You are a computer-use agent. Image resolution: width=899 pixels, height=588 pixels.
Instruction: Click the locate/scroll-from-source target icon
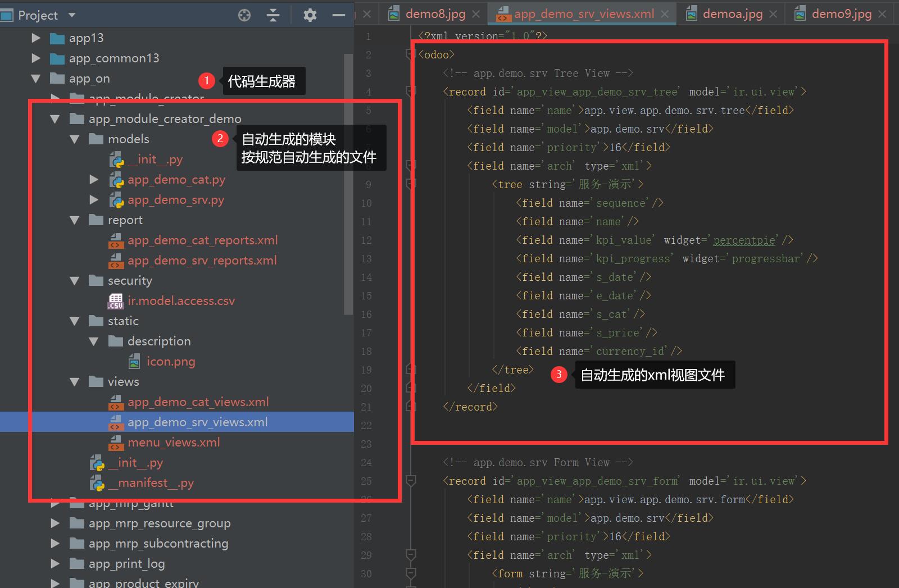click(x=244, y=15)
